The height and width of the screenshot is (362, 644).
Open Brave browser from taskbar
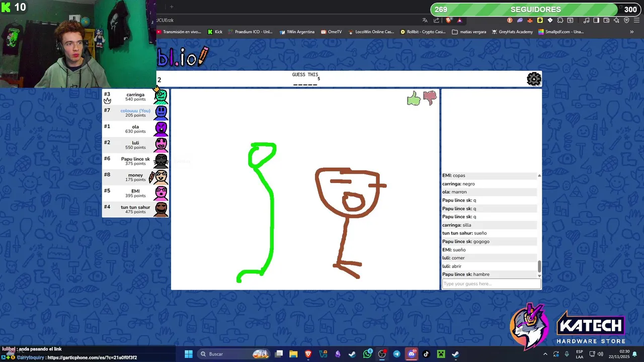[308, 354]
